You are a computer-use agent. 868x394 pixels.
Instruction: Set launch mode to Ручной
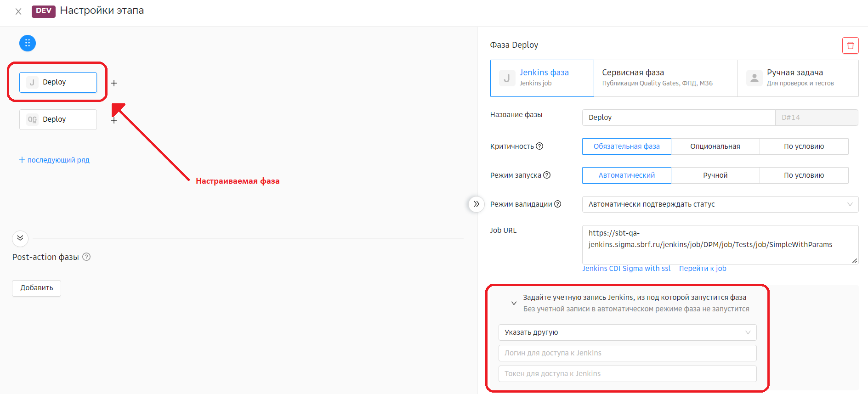tap(715, 175)
